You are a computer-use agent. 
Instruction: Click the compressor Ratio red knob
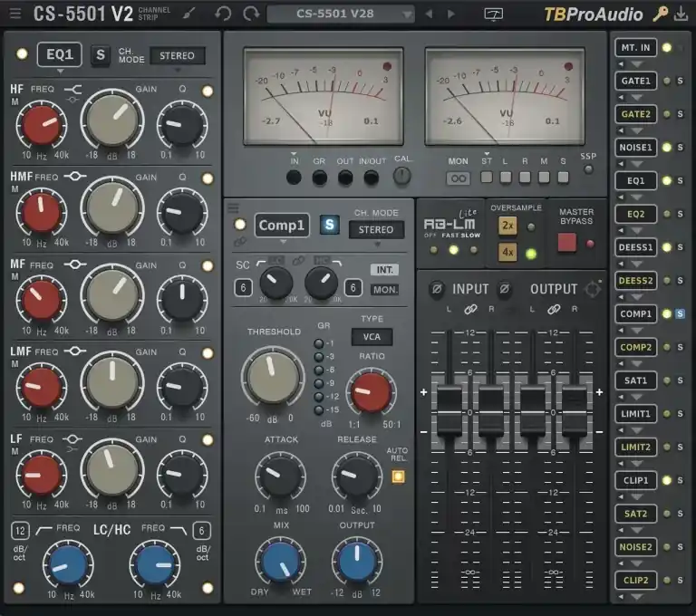[371, 392]
